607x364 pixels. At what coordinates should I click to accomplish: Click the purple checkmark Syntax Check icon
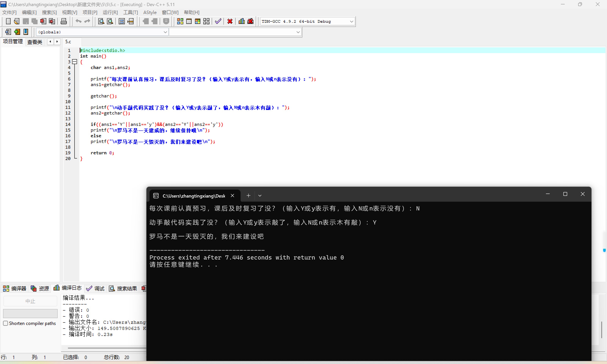[x=218, y=21]
